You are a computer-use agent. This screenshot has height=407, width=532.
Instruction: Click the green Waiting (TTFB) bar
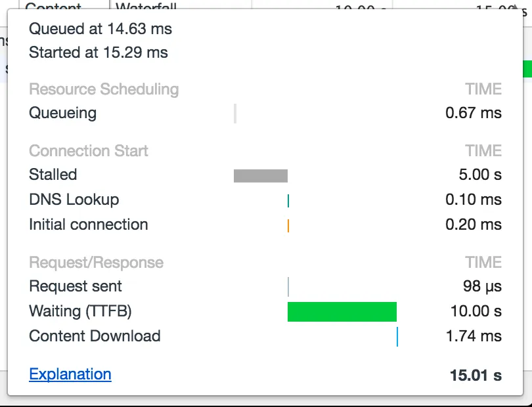click(342, 312)
